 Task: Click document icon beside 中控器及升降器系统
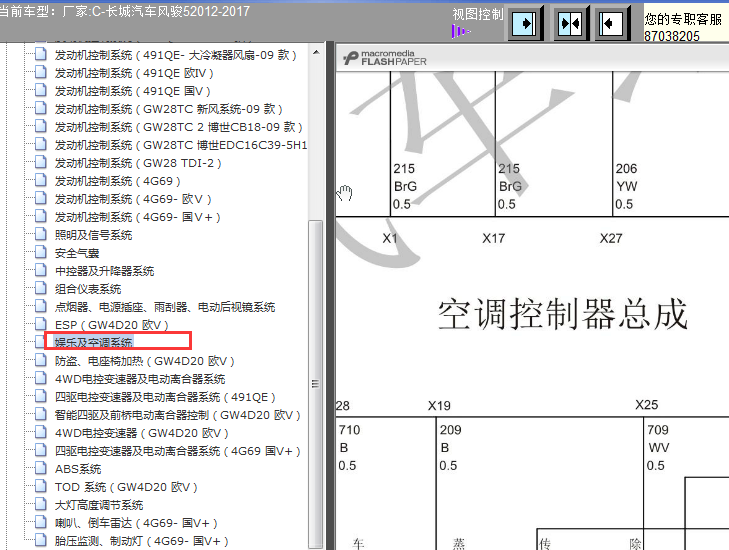(x=41, y=270)
